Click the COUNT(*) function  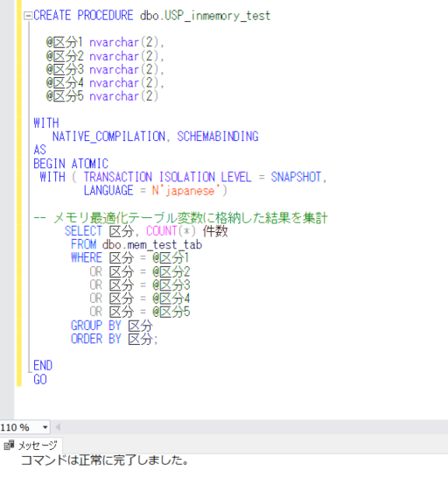click(171, 231)
